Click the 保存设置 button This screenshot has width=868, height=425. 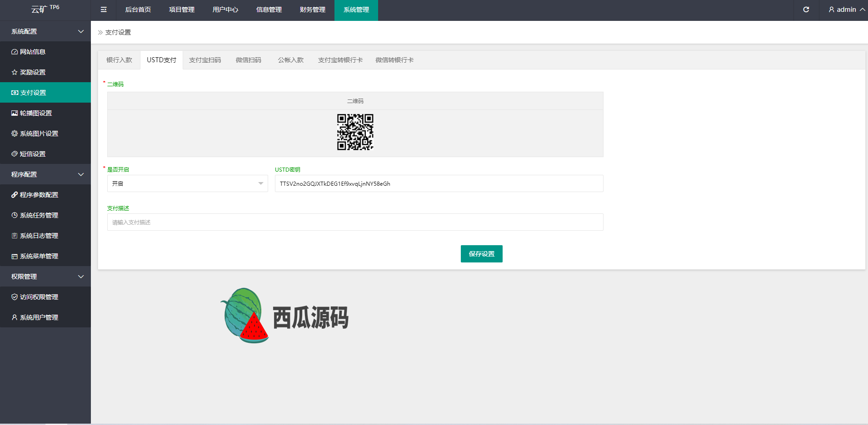click(x=482, y=254)
